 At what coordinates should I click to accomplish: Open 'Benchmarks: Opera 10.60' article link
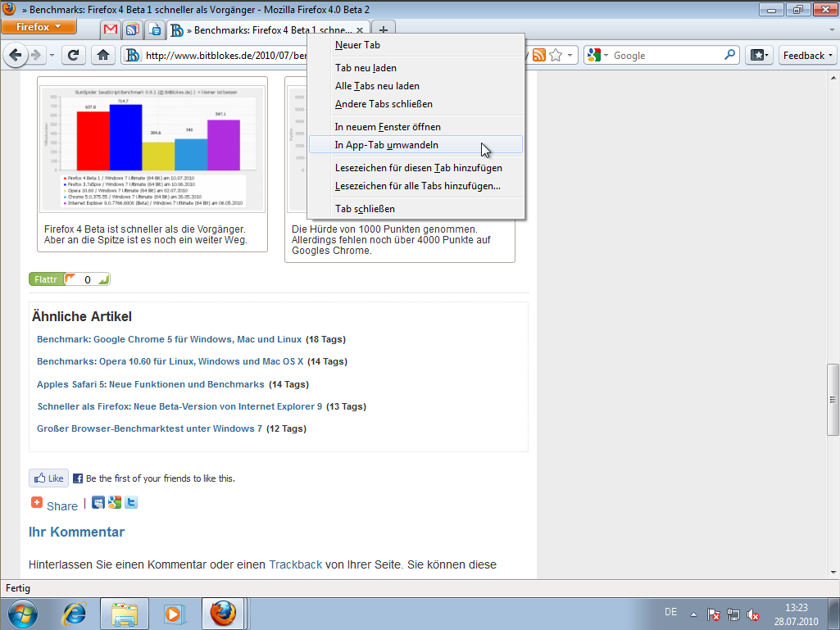pos(170,361)
